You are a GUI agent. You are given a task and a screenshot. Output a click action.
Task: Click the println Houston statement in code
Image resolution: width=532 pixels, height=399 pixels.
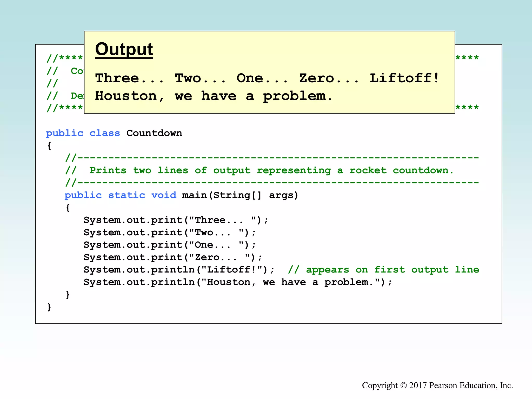point(238,282)
